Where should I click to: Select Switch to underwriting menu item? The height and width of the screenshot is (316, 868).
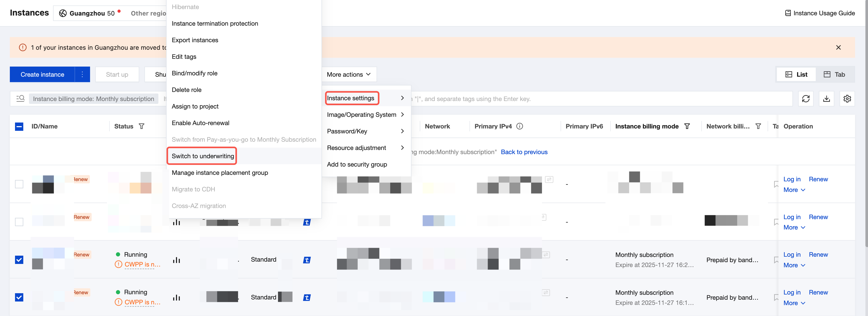coord(203,156)
